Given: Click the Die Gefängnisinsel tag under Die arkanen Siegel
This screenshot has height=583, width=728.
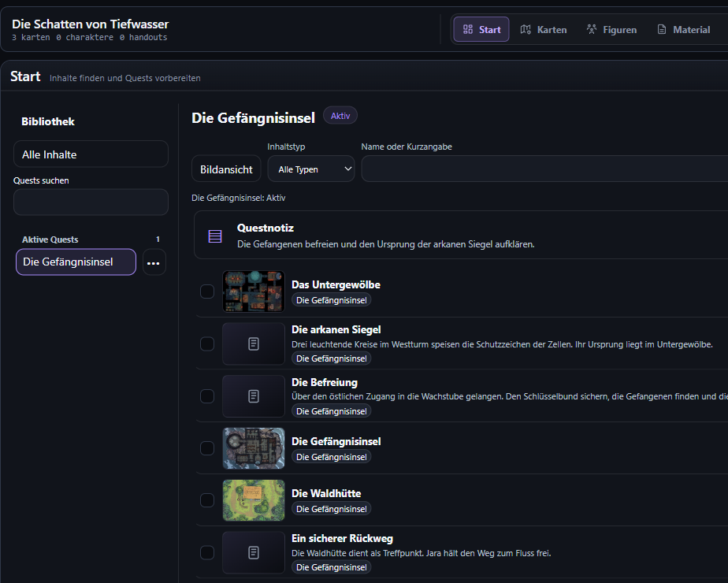Looking at the screenshot, I should coord(332,358).
